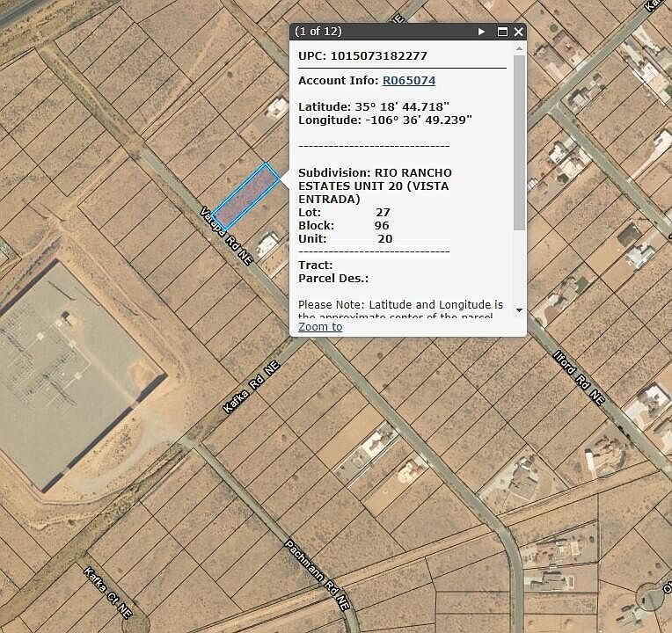Image resolution: width=672 pixels, height=633 pixels.
Task: Click the Ilford Rd NE street label
Action: [x=578, y=375]
